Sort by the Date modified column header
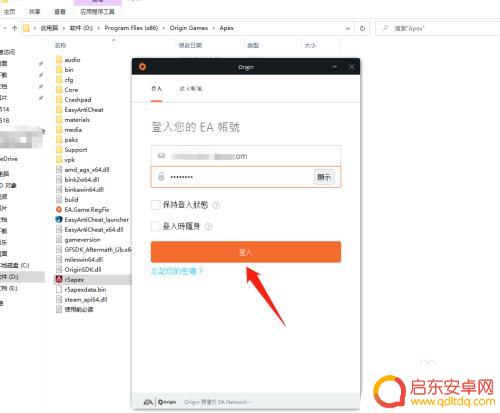 tap(190, 45)
